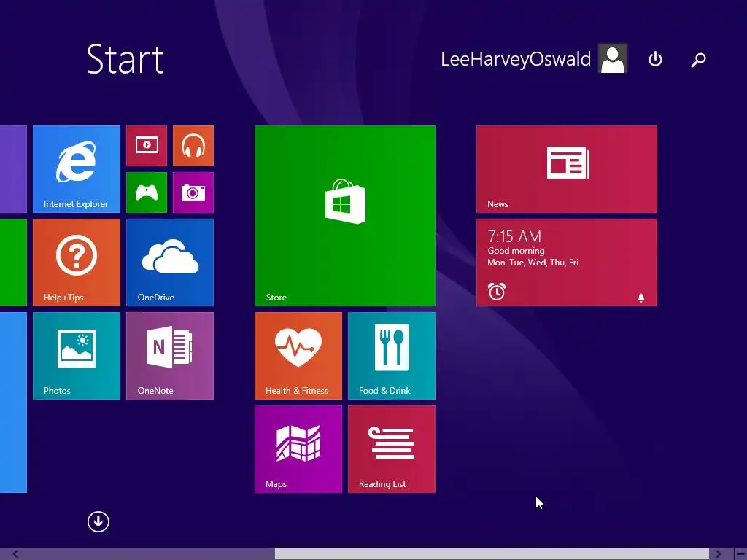Open the Food & Drink tile
The image size is (747, 560).
pos(392,356)
